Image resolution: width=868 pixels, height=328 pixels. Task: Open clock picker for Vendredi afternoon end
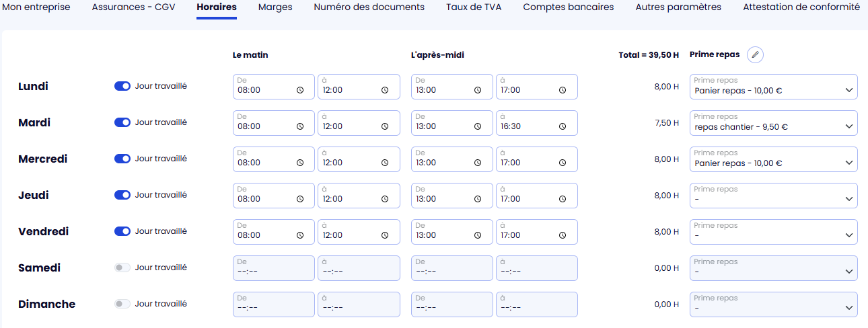(563, 235)
